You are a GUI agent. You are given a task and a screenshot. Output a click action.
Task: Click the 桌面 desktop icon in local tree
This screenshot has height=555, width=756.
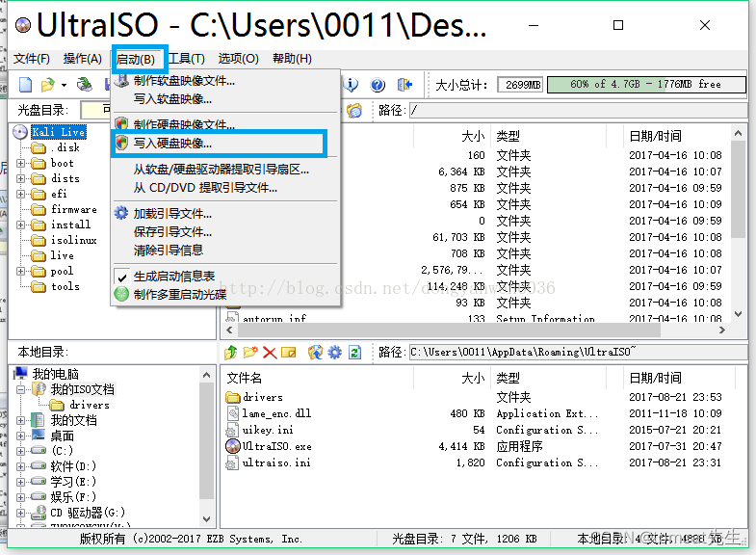point(39,436)
